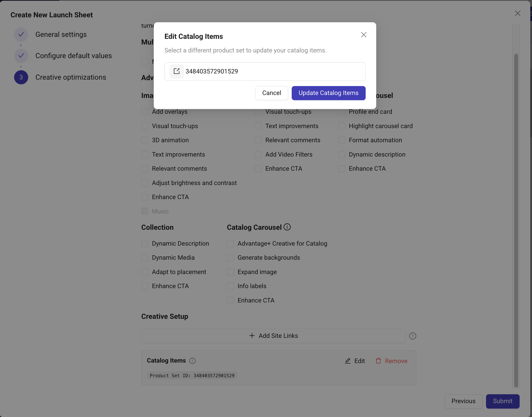Click the info icon beside Add Site Links
The image size is (532, 417).
click(413, 336)
